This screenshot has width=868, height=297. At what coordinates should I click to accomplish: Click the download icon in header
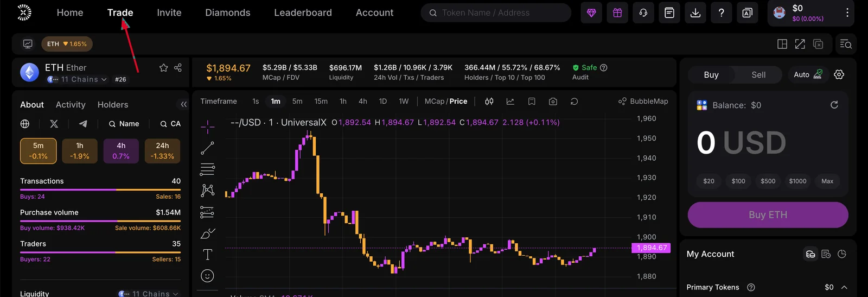pyautogui.click(x=695, y=12)
